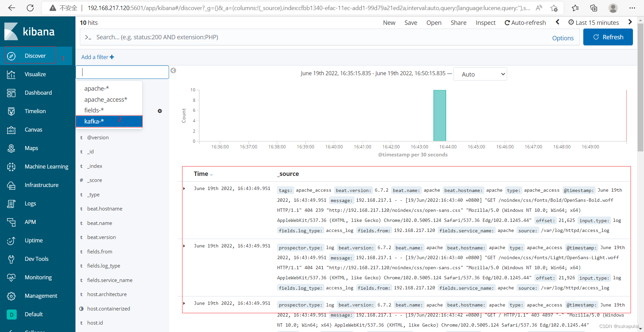644x332 pixels.
Task: Click the blue Refresh button
Action: click(608, 37)
